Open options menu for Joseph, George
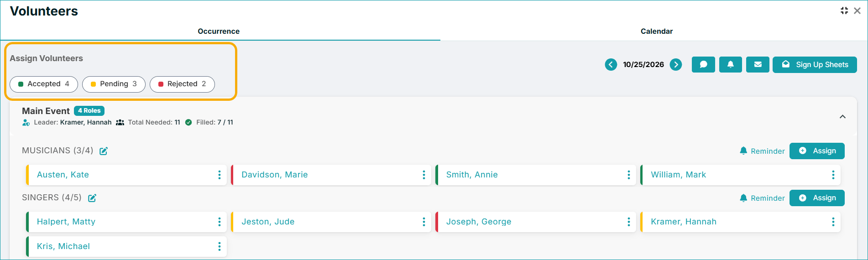The height and width of the screenshot is (260, 868). pos(629,222)
